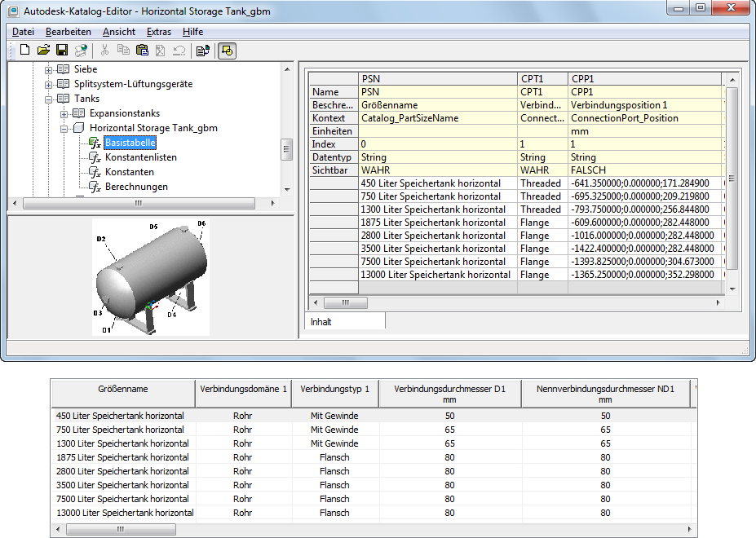This screenshot has height=538, width=756.
Task: Switch to the Inhalt tab
Action: point(345,322)
